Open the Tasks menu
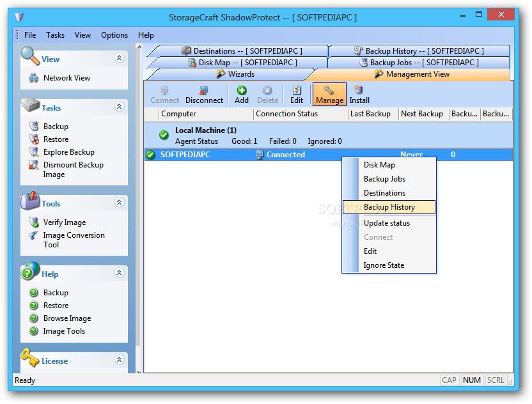The height and width of the screenshot is (404, 532). pos(55,35)
